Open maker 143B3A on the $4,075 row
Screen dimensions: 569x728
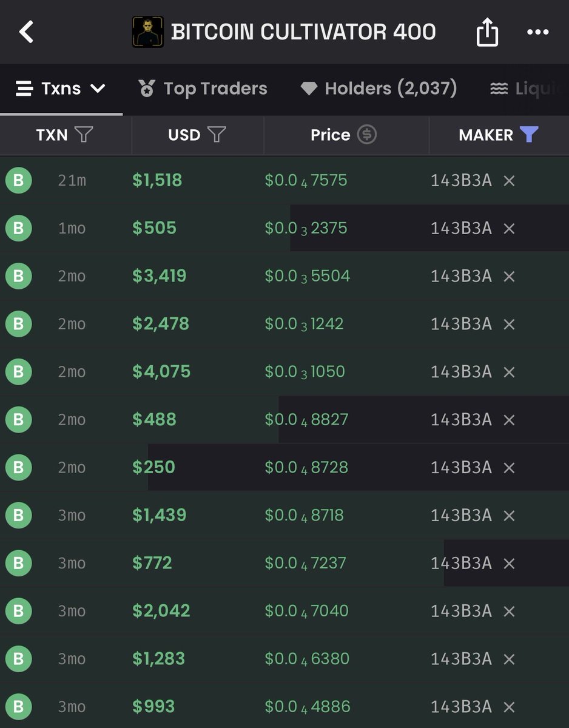click(x=461, y=372)
